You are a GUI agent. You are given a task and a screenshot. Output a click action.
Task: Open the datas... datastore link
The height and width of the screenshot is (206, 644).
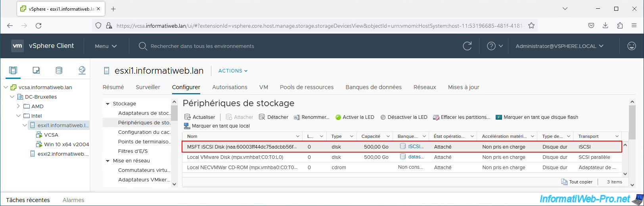click(x=416, y=157)
